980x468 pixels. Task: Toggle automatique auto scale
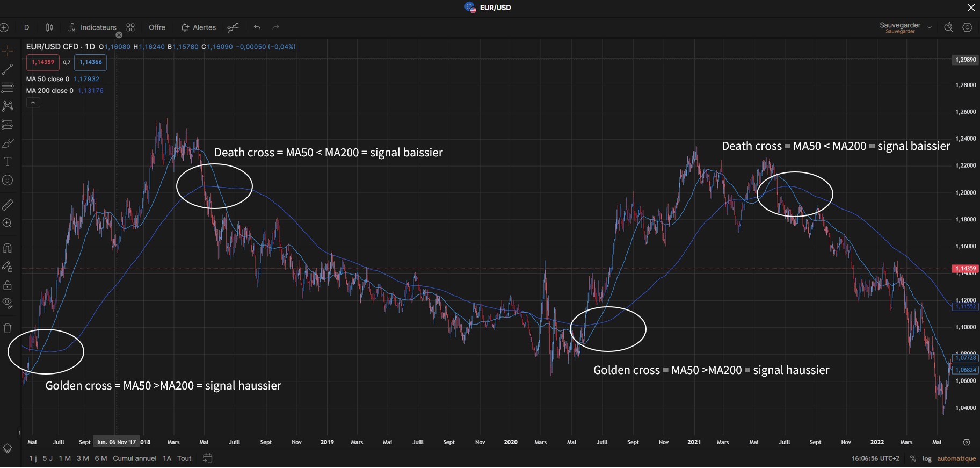956,458
